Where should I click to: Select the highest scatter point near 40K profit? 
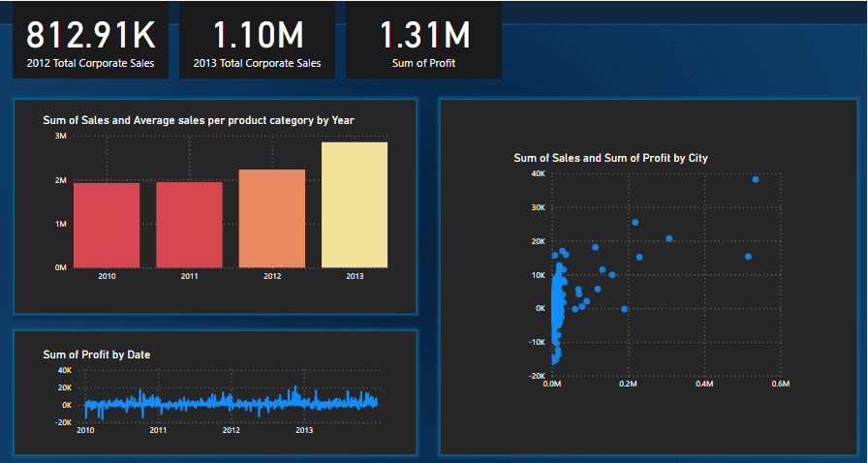click(755, 179)
